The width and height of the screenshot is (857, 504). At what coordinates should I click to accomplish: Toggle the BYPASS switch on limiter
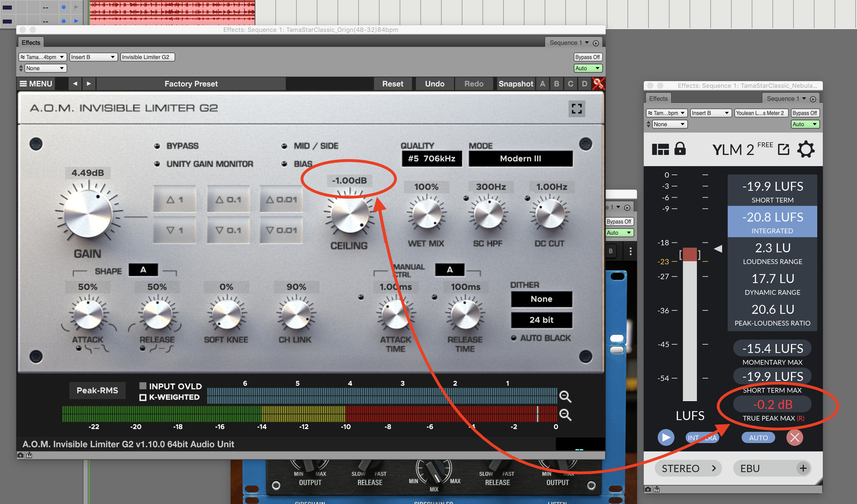[x=157, y=146]
